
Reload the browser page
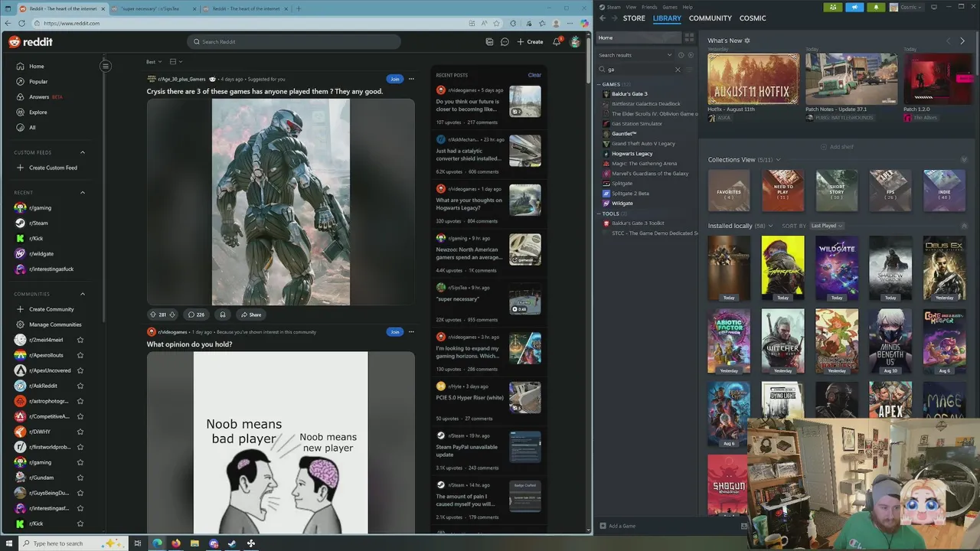21,23
